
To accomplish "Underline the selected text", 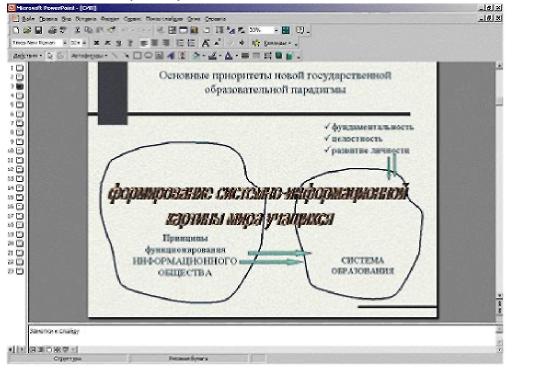I will 119,43.
